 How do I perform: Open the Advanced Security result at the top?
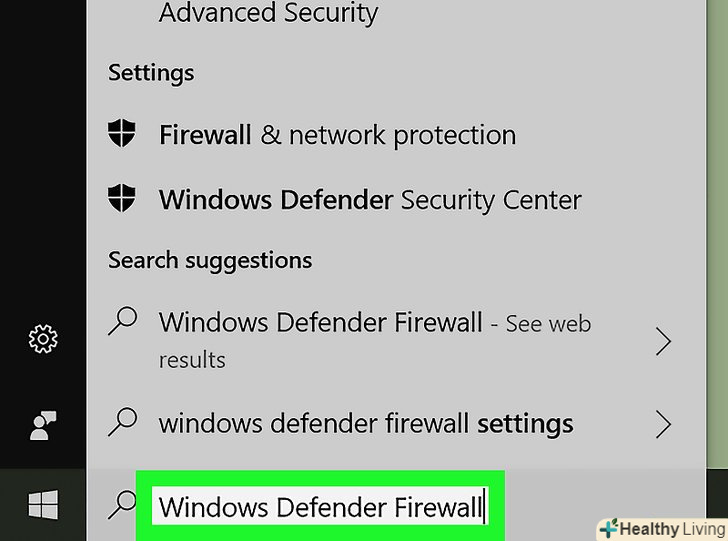(268, 14)
